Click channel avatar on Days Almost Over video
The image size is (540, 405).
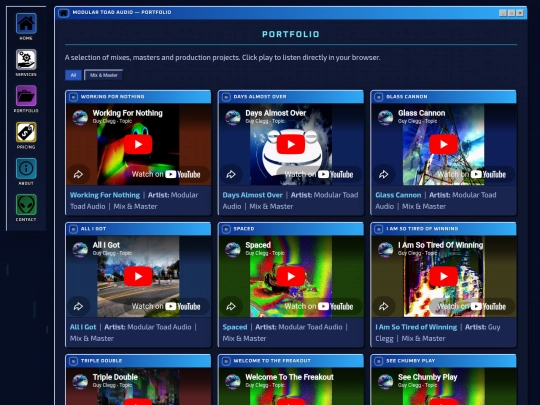coord(233,117)
